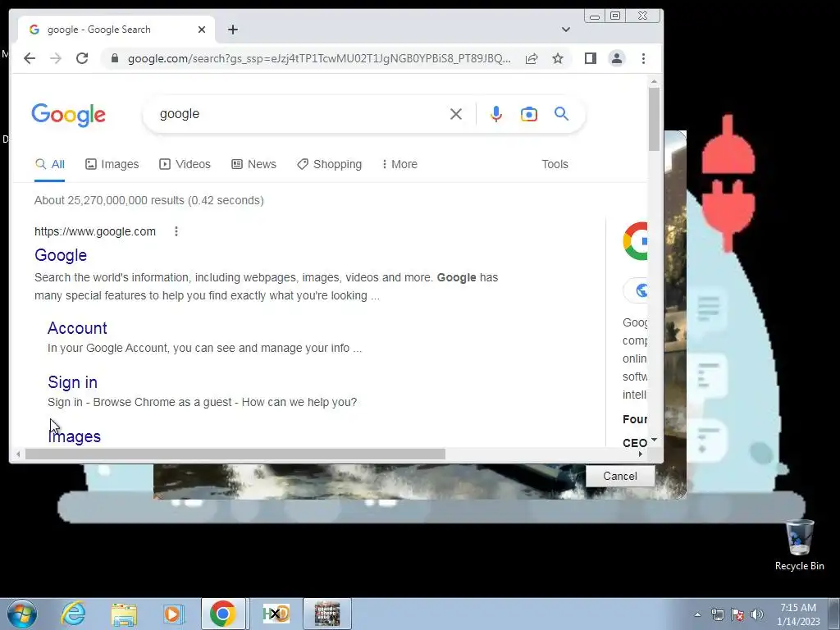Open search Tools

(555, 164)
